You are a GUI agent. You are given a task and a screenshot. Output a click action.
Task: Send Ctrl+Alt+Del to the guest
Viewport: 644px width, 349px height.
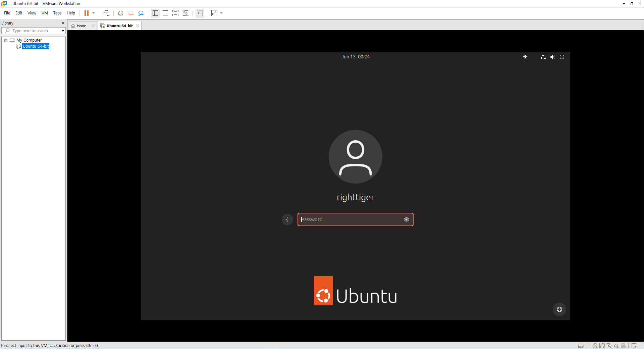[106, 13]
